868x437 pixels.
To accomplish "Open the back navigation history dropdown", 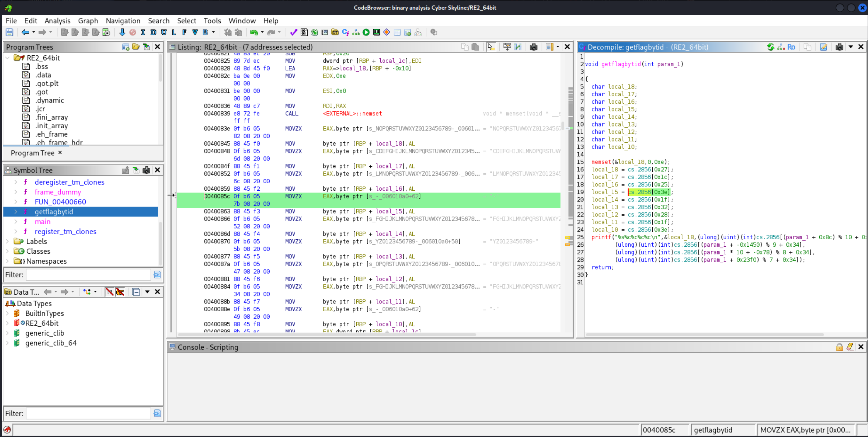I will tap(33, 32).
